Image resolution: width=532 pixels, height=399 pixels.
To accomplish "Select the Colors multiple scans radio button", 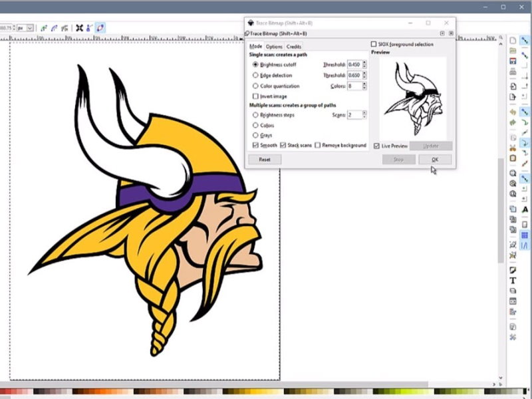I will point(255,125).
